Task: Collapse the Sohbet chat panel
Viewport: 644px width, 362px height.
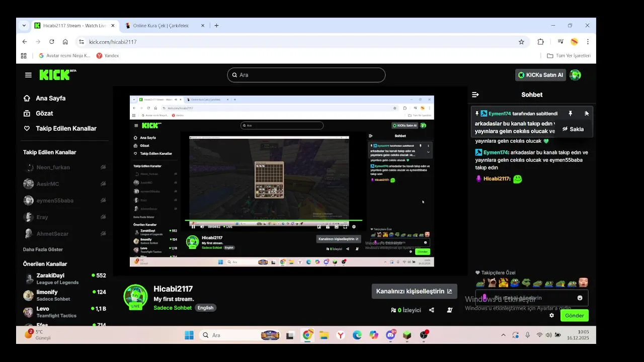Action: point(475,95)
